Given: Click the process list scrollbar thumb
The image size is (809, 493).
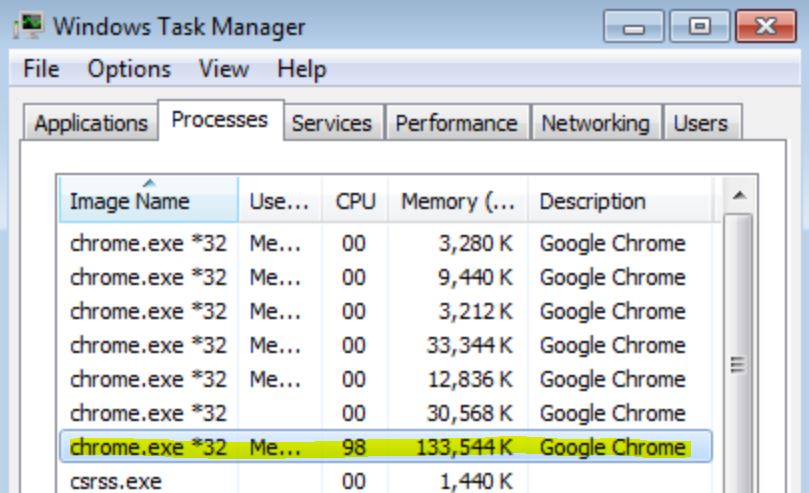Looking at the screenshot, I should pos(737,365).
